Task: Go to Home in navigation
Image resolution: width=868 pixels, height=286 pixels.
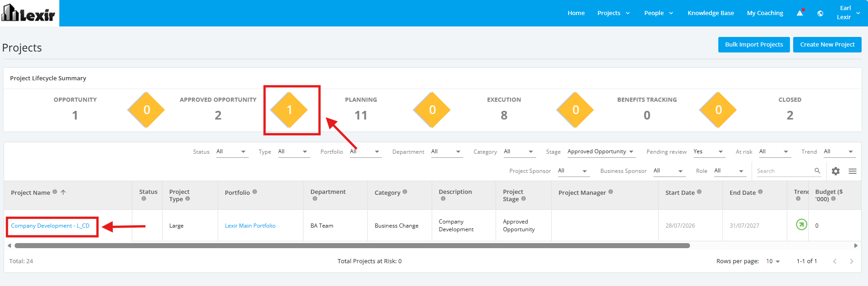Action: (x=576, y=13)
